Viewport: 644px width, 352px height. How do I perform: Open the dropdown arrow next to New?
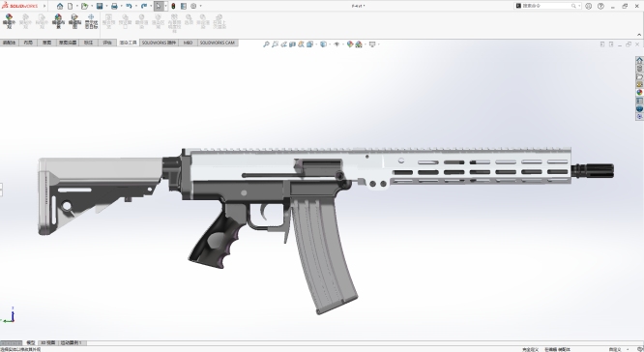[x=76, y=6]
